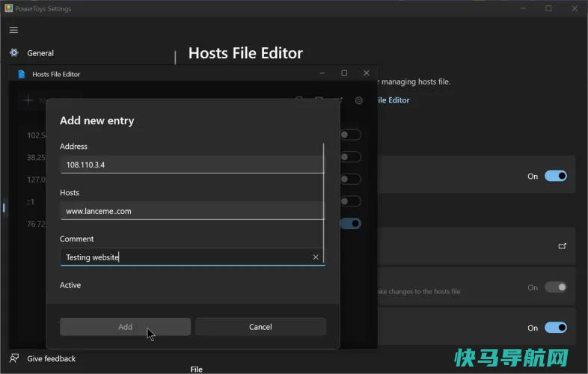
Task: Toggle the switch on the 38.25 row
Action: click(351, 157)
